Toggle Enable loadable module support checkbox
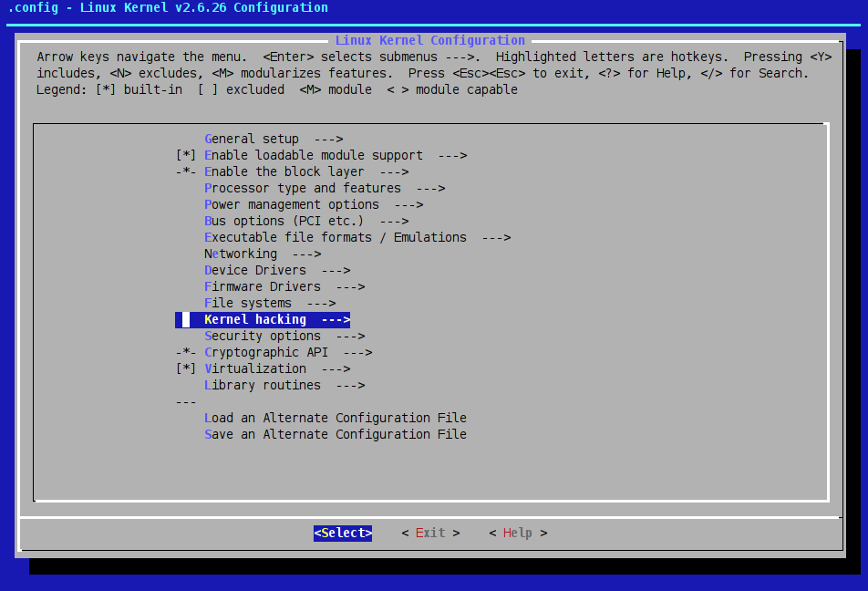Viewport: 868px width, 591px height. (186, 156)
